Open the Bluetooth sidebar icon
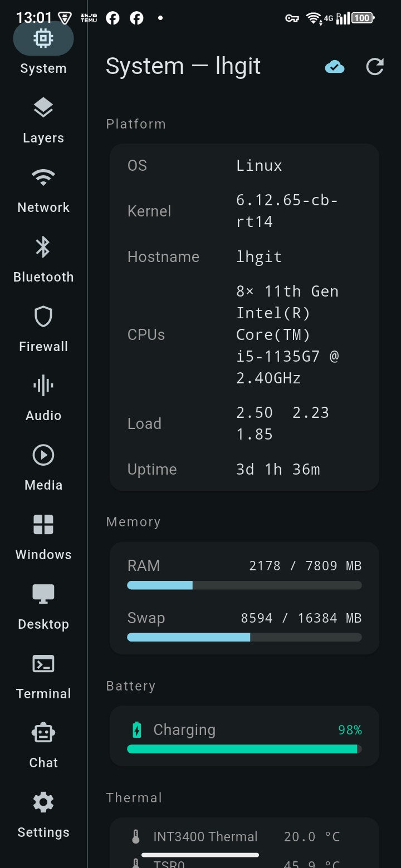The image size is (401, 868). [43, 247]
